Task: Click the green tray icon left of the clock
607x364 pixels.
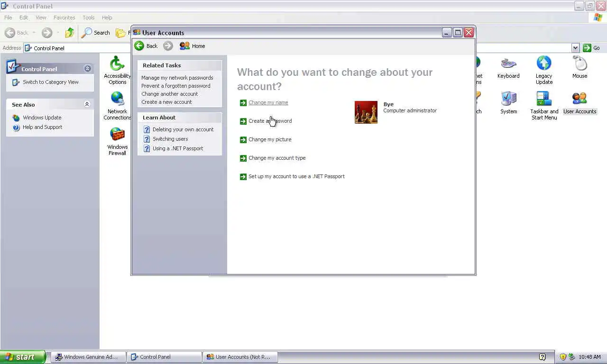Action: [x=572, y=357]
